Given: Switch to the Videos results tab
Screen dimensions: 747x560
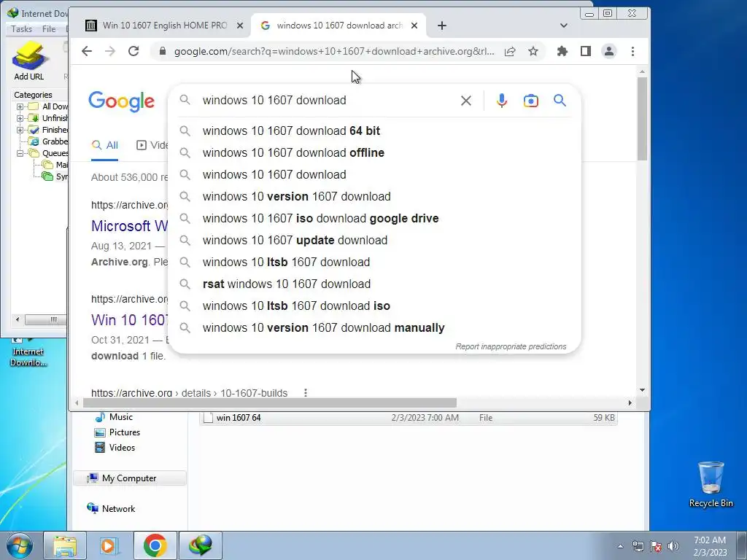Looking at the screenshot, I should tap(152, 145).
